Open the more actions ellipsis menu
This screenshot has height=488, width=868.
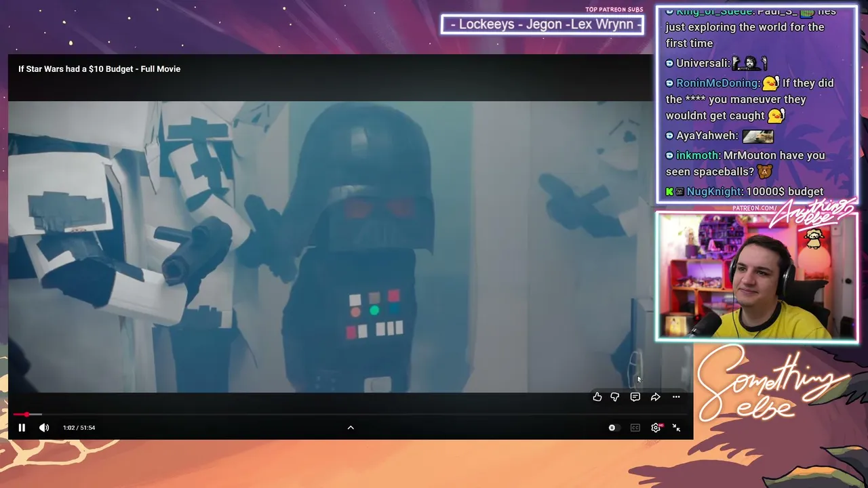[x=676, y=397]
